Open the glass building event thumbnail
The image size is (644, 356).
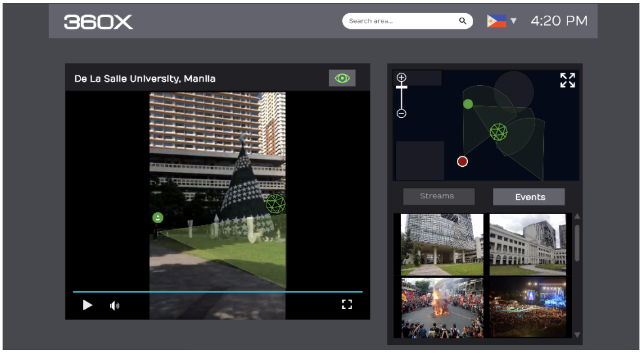(x=442, y=245)
